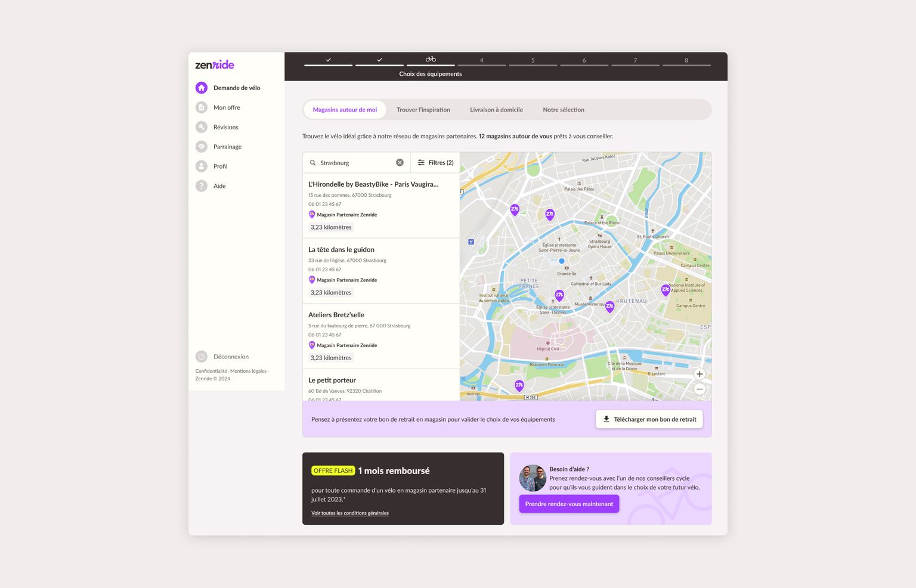Click the blue current location dot

(562, 261)
